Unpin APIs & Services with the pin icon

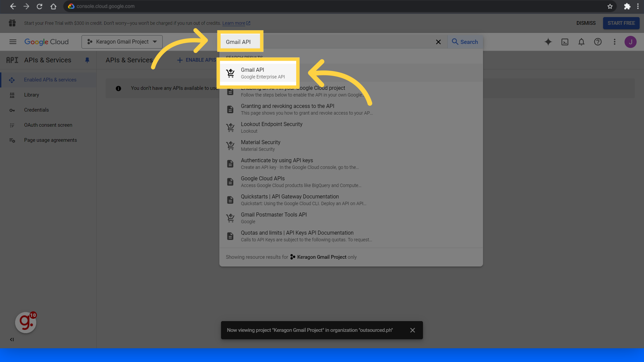[x=87, y=60]
